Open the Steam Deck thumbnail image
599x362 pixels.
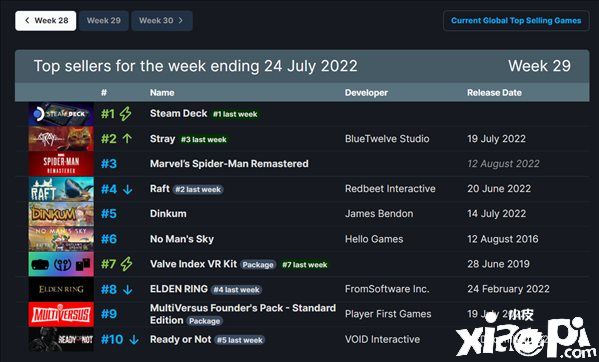pos(61,114)
